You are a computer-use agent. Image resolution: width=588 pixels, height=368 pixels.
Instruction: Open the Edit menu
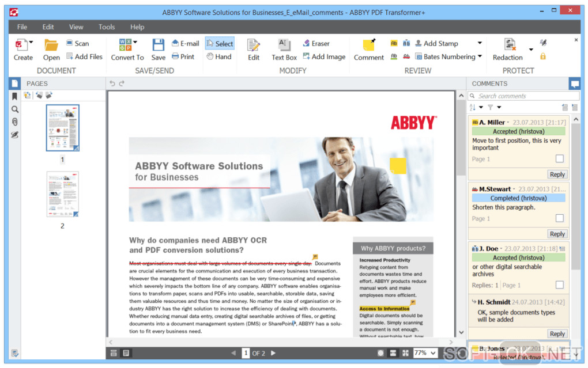click(x=48, y=27)
